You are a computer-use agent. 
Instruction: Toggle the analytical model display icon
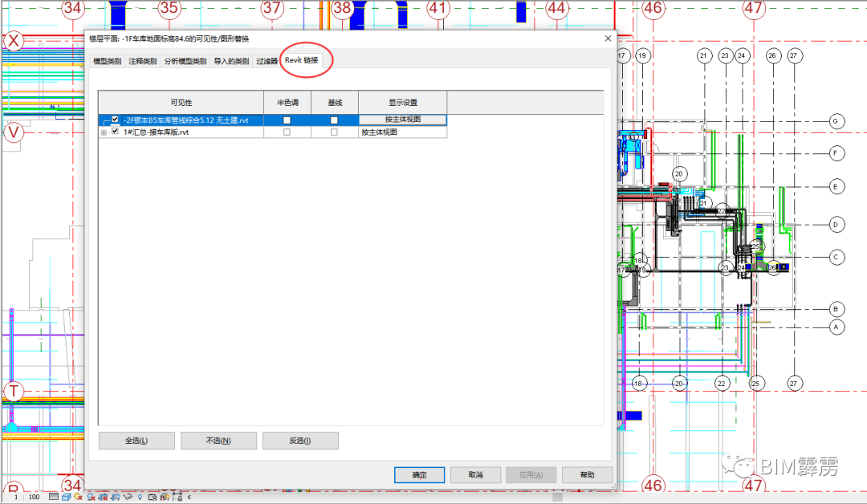click(x=165, y=498)
